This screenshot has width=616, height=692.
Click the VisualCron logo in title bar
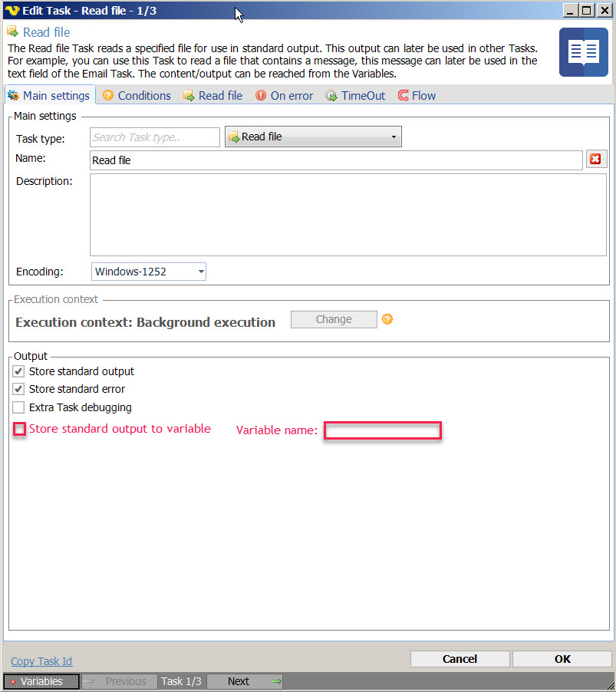tap(12, 11)
